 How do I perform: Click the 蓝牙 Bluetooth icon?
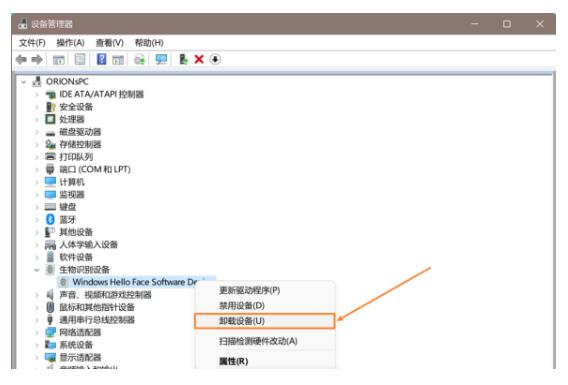50,219
